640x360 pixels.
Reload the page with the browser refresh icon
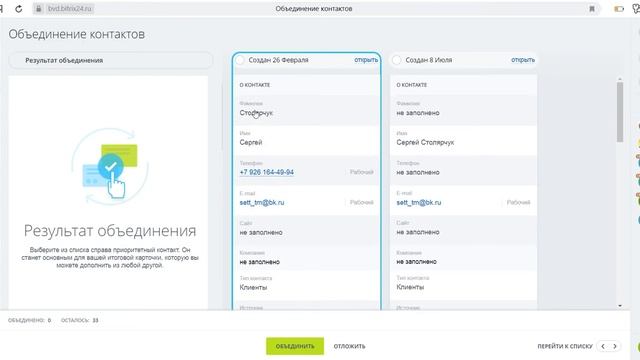click(x=18, y=9)
